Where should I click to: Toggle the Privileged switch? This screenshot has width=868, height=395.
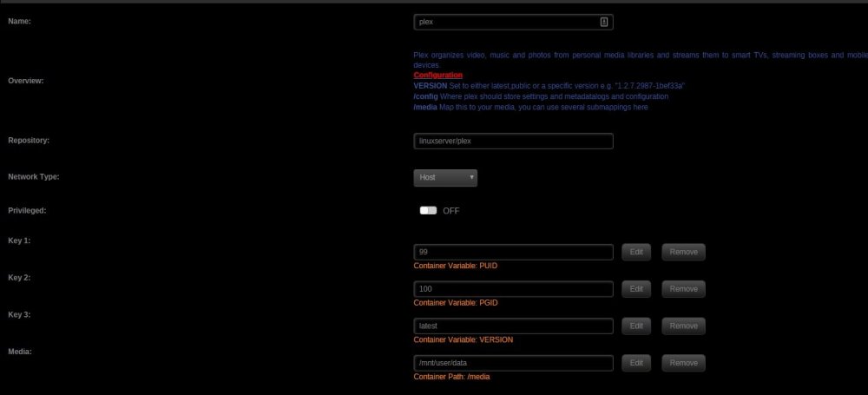(428, 210)
